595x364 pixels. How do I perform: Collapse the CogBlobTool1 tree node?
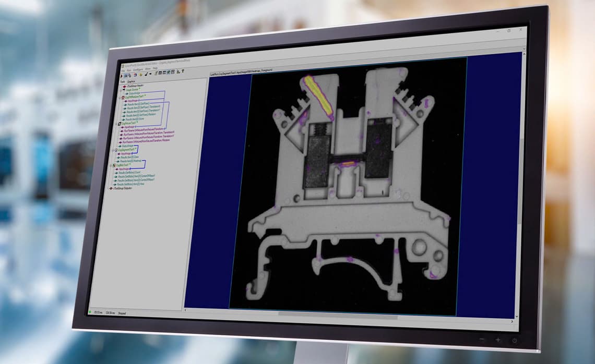click(x=111, y=166)
